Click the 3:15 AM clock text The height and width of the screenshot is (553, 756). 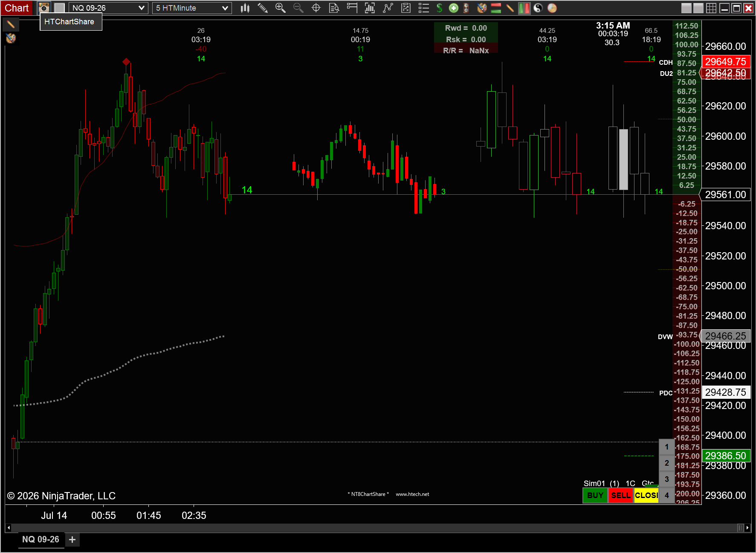[x=613, y=26]
